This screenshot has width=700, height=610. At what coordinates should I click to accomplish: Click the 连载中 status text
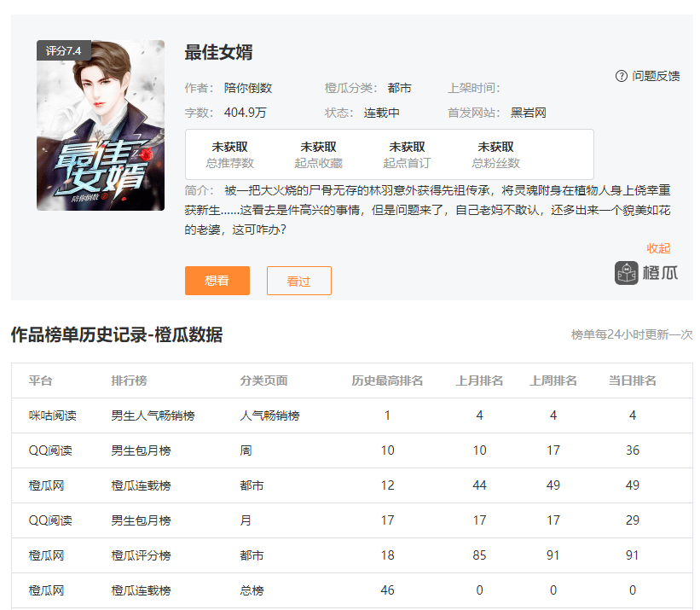(x=381, y=113)
